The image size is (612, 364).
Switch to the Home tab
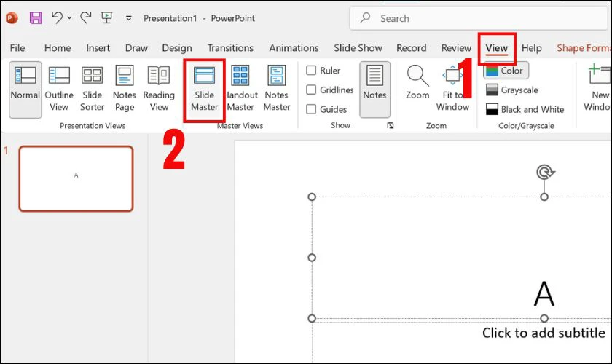click(58, 47)
